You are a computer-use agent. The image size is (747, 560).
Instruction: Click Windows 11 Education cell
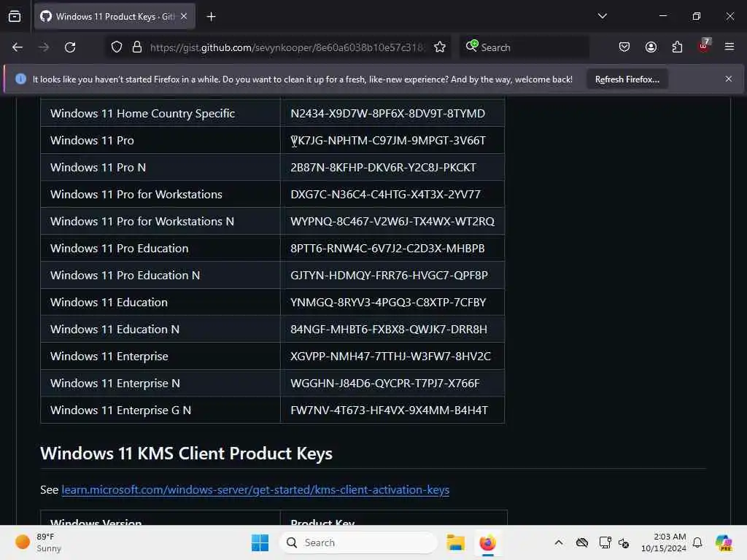(x=160, y=303)
